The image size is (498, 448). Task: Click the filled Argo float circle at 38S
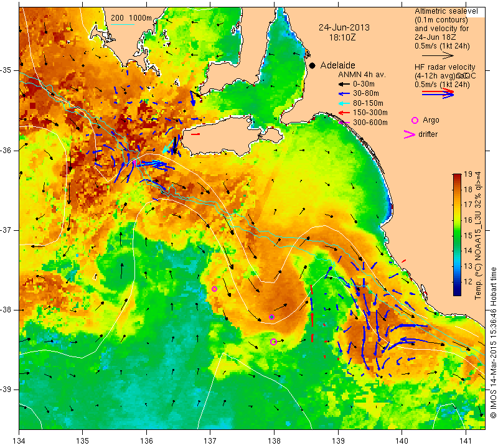(x=271, y=317)
